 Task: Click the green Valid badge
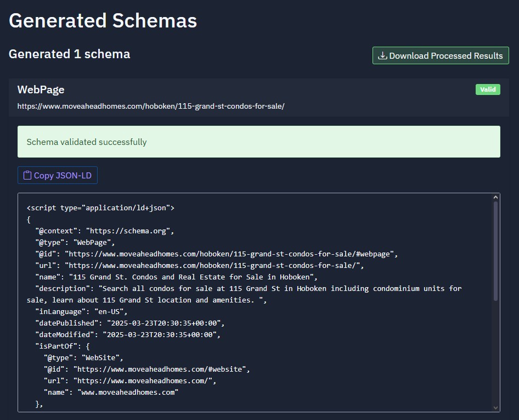[488, 89]
